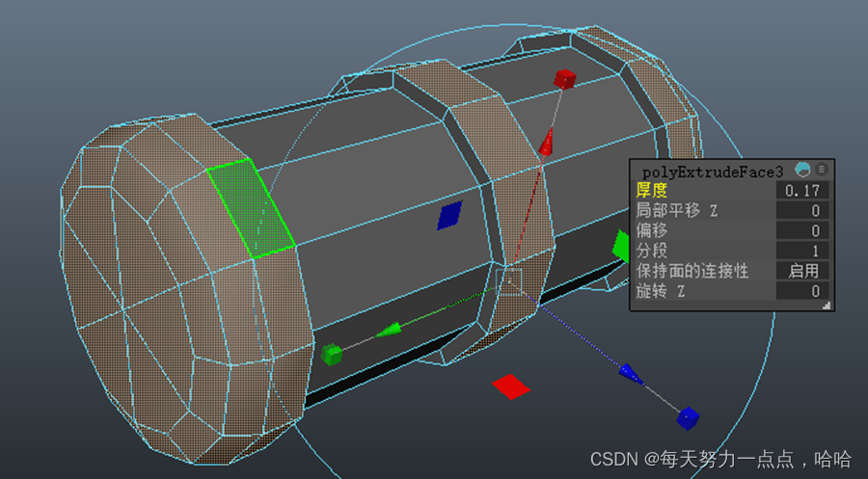Image resolution: width=868 pixels, height=479 pixels.
Task: Click the 分段 attribute label
Action: point(652,251)
